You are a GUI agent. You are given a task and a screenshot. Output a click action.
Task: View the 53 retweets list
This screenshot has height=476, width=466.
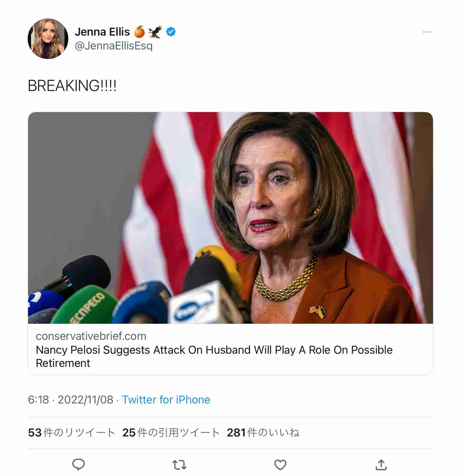tap(72, 432)
